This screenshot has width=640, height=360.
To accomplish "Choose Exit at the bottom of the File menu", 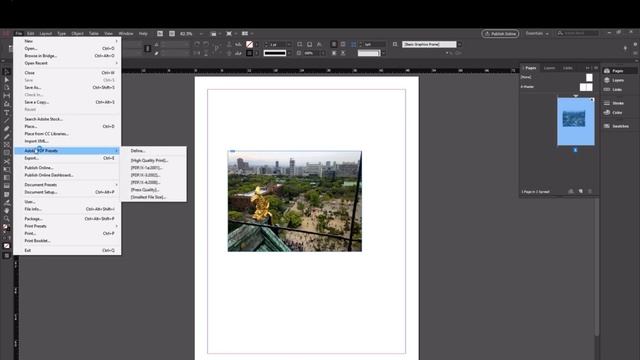I will pyautogui.click(x=67, y=251).
